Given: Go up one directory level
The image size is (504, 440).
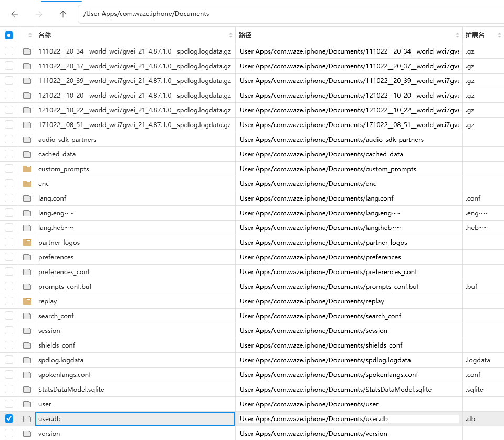Looking at the screenshot, I should pos(63,14).
